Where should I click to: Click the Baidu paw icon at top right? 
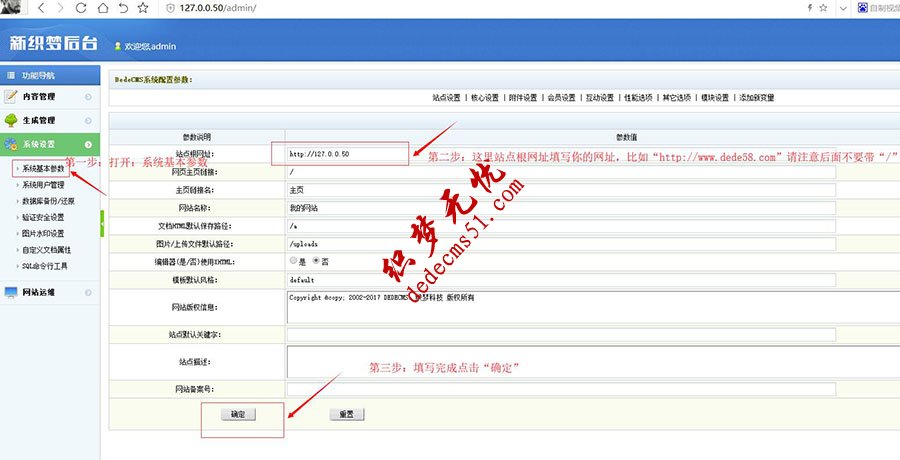tap(862, 7)
